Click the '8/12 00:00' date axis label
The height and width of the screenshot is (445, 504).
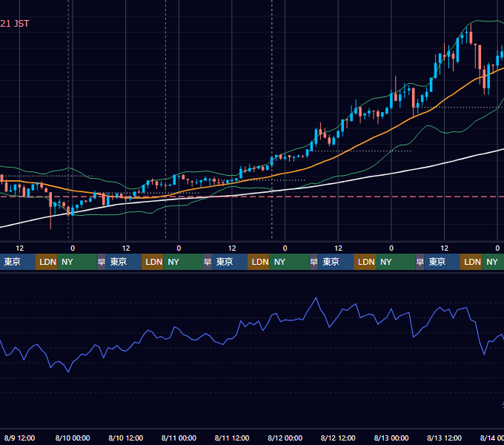285,438
